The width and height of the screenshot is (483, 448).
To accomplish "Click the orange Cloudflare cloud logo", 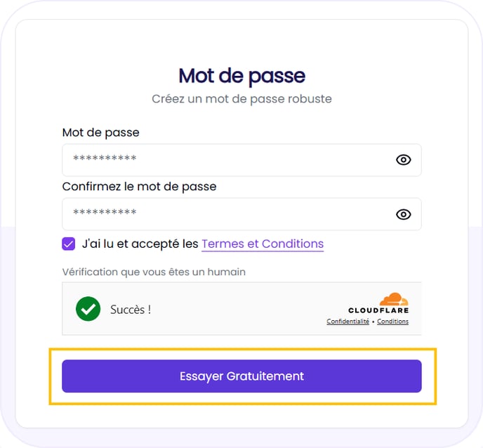I will coord(394,299).
